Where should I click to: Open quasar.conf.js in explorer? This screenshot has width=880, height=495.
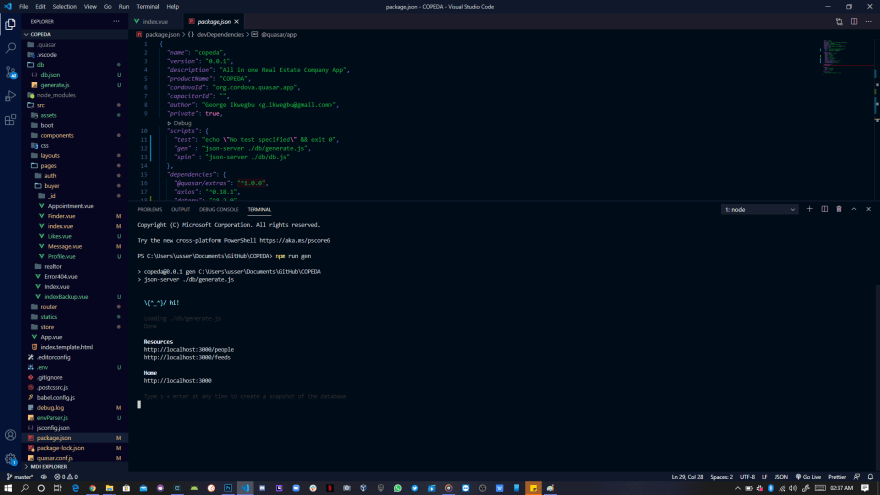[75, 458]
